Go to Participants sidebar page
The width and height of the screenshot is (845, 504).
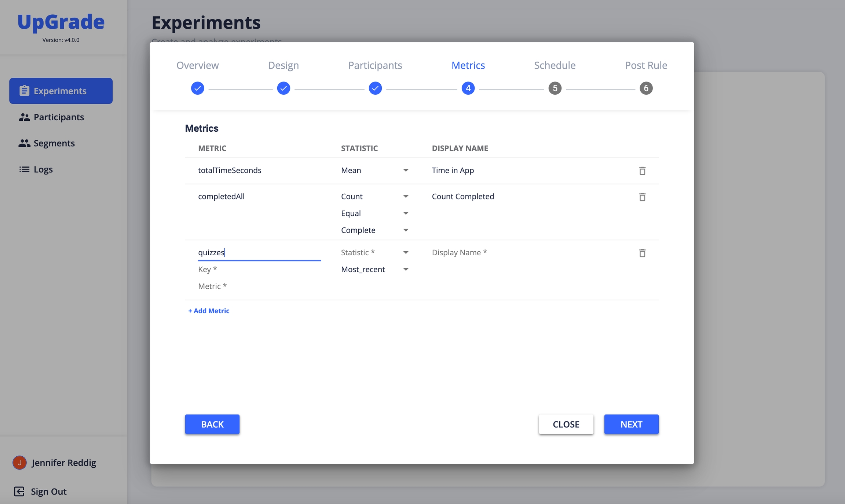[58, 117]
